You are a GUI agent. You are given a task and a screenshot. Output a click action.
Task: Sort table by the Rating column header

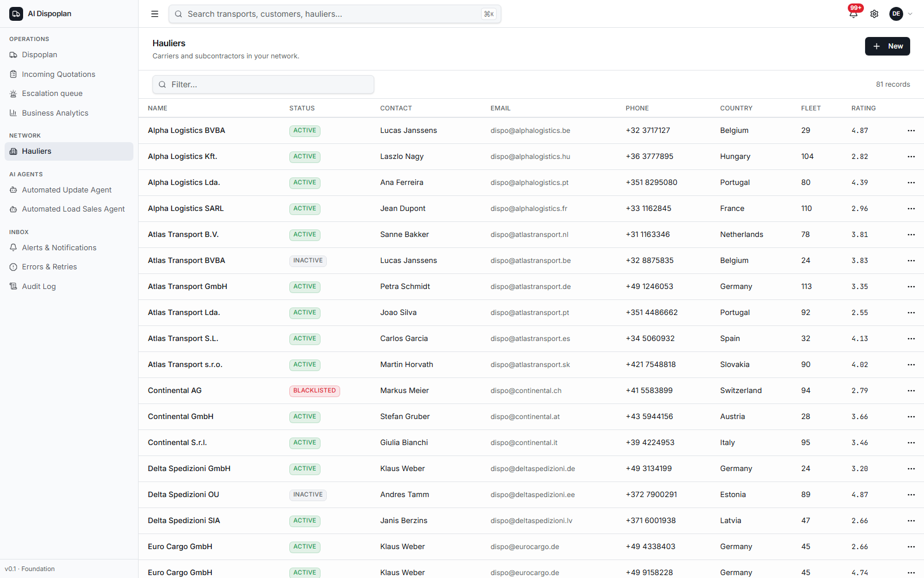(x=863, y=108)
